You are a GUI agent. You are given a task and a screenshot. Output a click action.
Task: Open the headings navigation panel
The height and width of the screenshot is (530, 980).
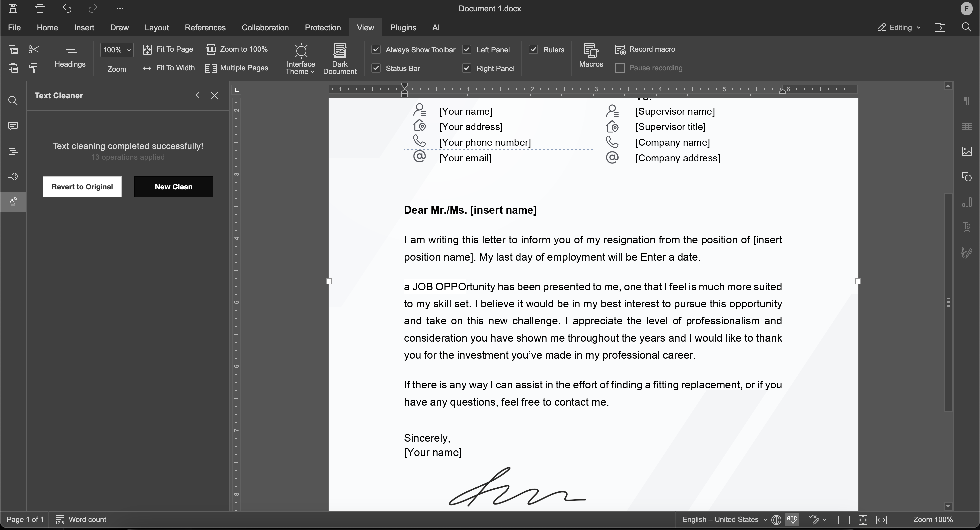click(x=13, y=151)
